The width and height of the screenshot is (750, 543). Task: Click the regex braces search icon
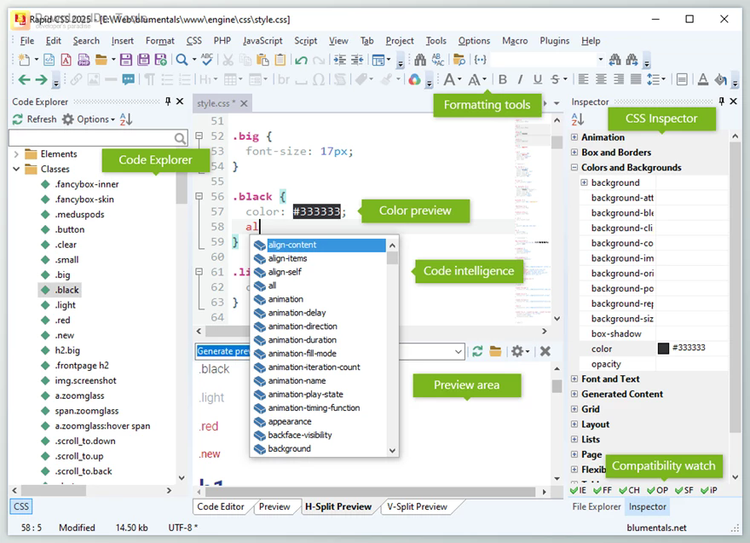click(x=480, y=60)
